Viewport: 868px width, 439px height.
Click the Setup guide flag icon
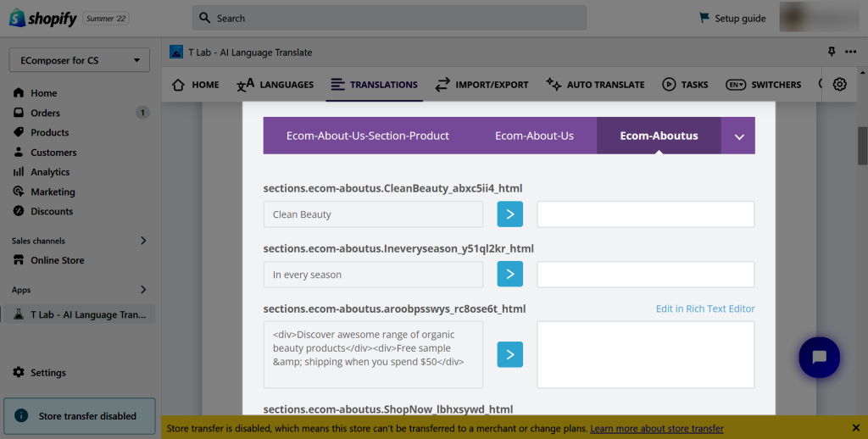pyautogui.click(x=704, y=18)
